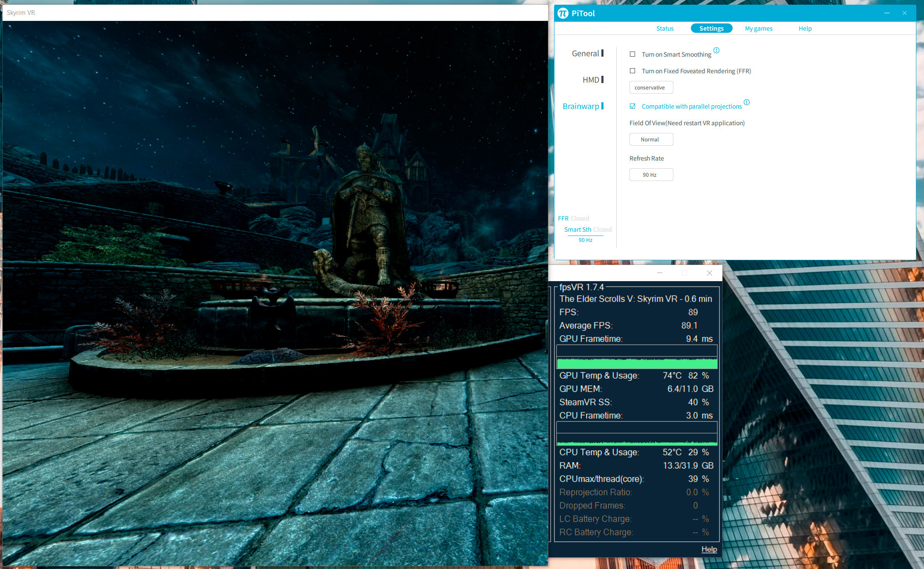Click SteamVR SS 40 % row
This screenshot has width=924, height=569.
tap(636, 402)
